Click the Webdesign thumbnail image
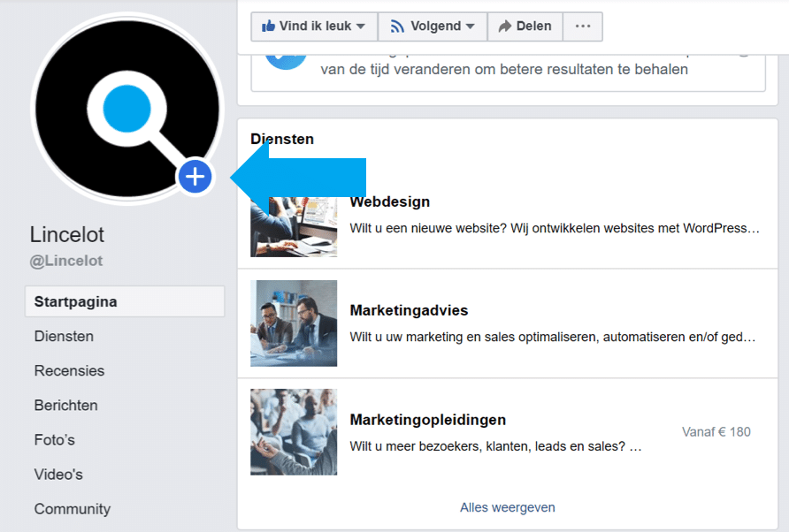The image size is (789, 532). pos(294,227)
